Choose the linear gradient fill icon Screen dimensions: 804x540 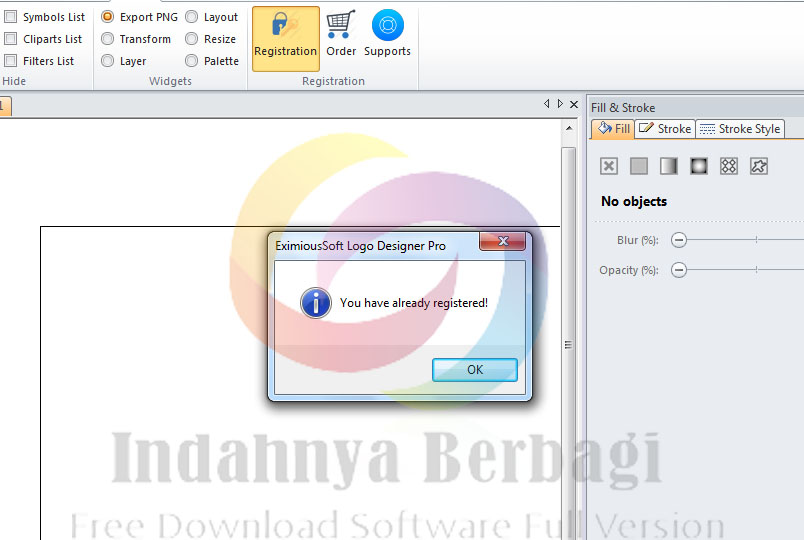point(669,166)
